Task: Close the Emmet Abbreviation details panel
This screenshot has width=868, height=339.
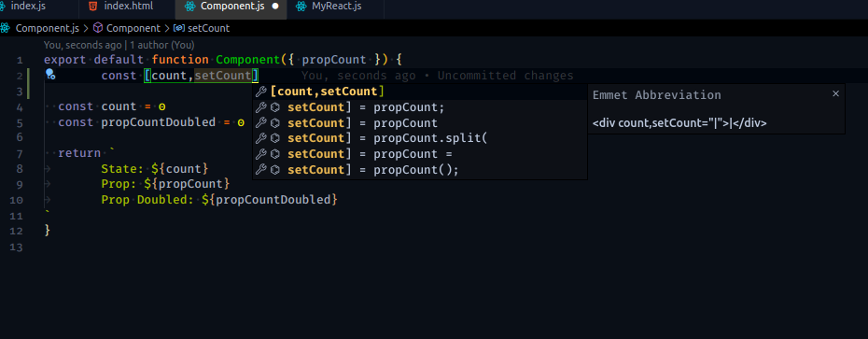Action: pyautogui.click(x=836, y=93)
